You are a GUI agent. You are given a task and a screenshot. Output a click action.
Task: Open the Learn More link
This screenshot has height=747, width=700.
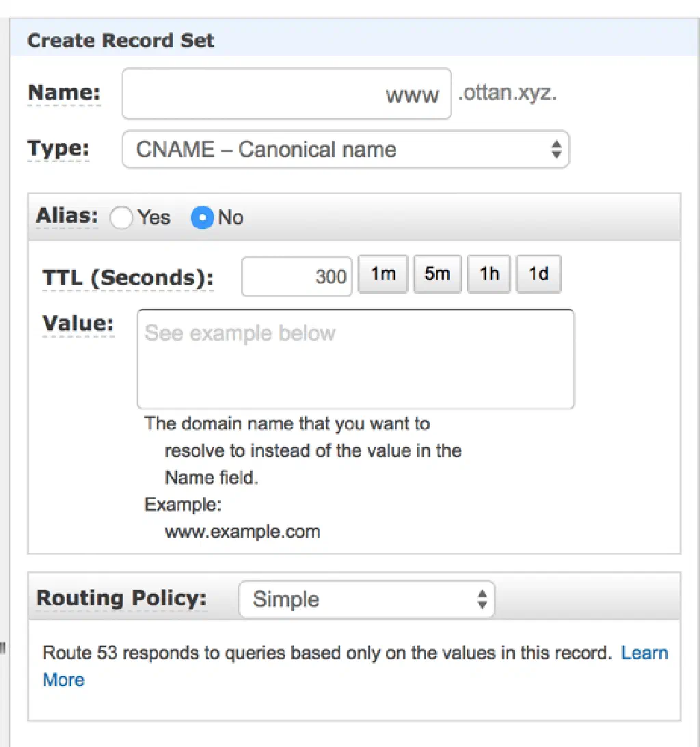coord(644,653)
